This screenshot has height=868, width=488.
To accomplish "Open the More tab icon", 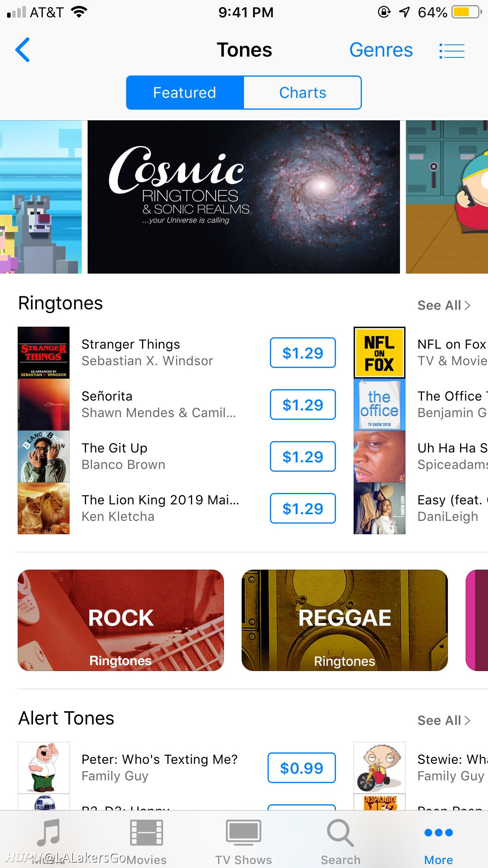I will click(438, 833).
